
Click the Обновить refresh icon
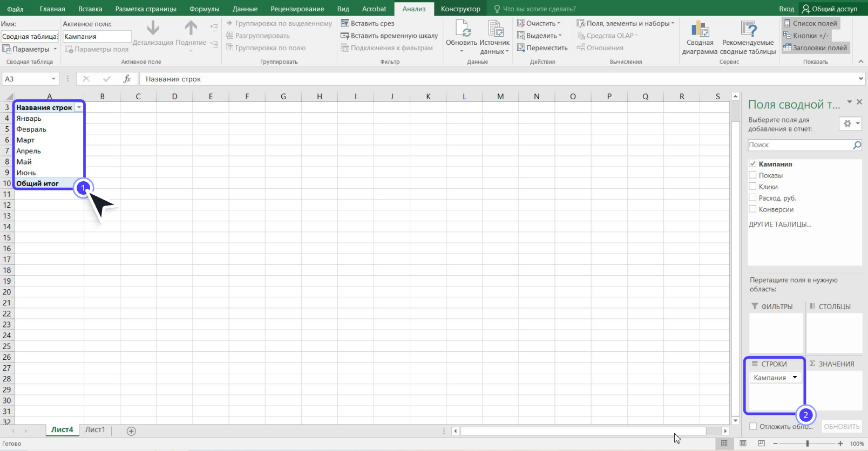463,28
